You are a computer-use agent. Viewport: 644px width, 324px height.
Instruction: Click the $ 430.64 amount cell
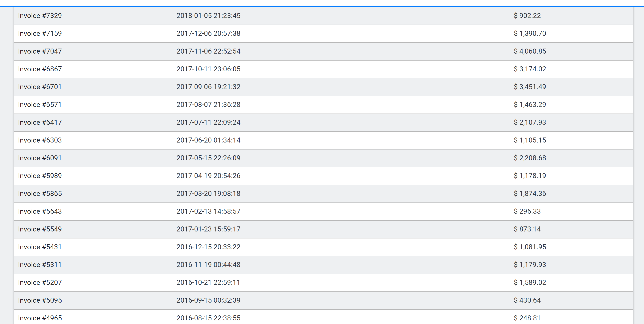(x=527, y=300)
